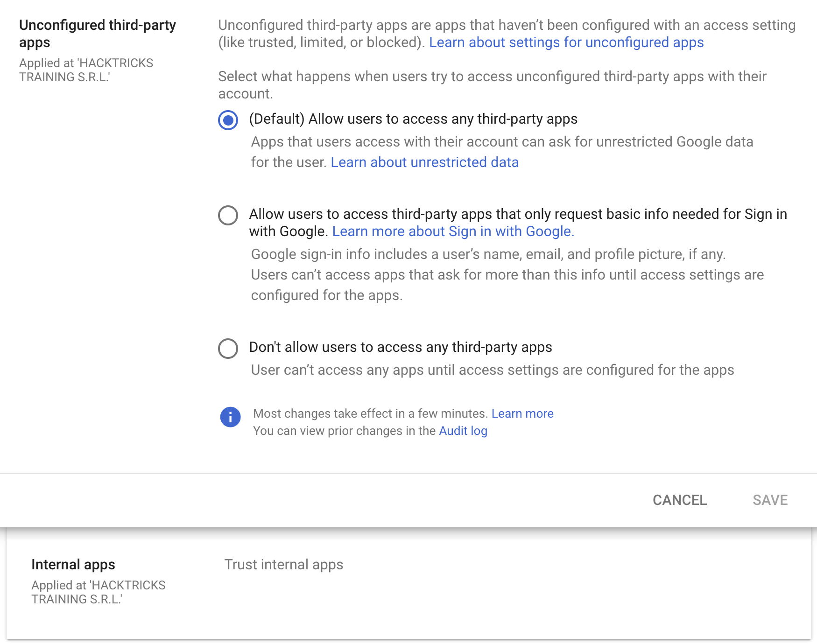
Task: Click the Trust internal apps setting text
Action: click(283, 565)
